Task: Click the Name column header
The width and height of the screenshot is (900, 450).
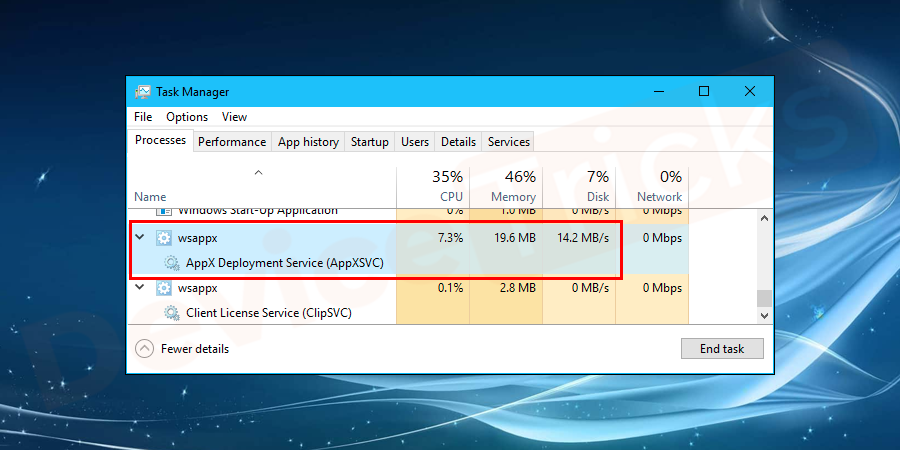Action: click(261, 187)
